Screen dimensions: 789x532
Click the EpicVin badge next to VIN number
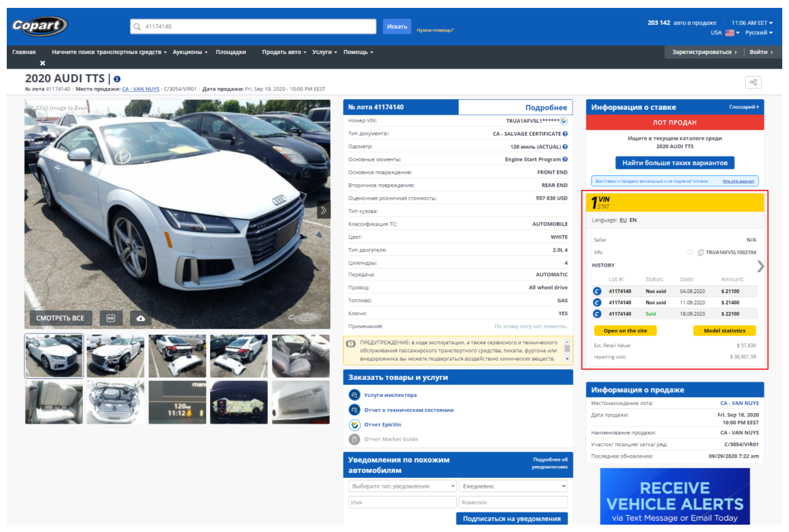tap(564, 121)
